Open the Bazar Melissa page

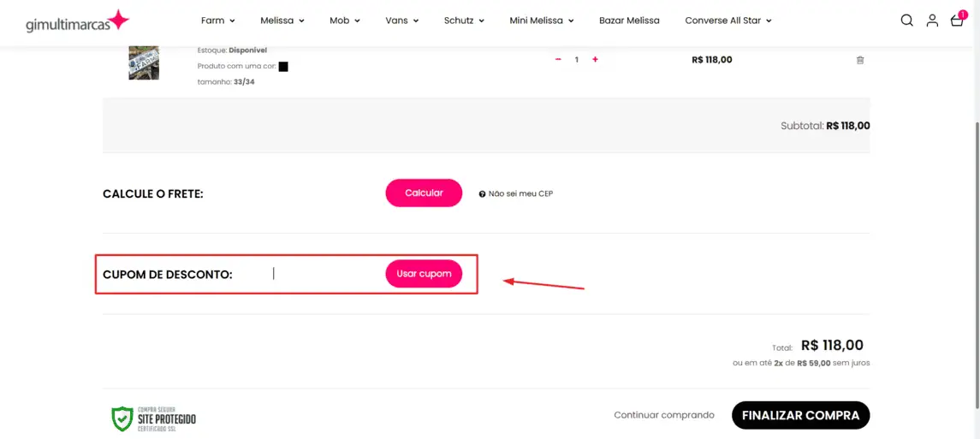[629, 20]
